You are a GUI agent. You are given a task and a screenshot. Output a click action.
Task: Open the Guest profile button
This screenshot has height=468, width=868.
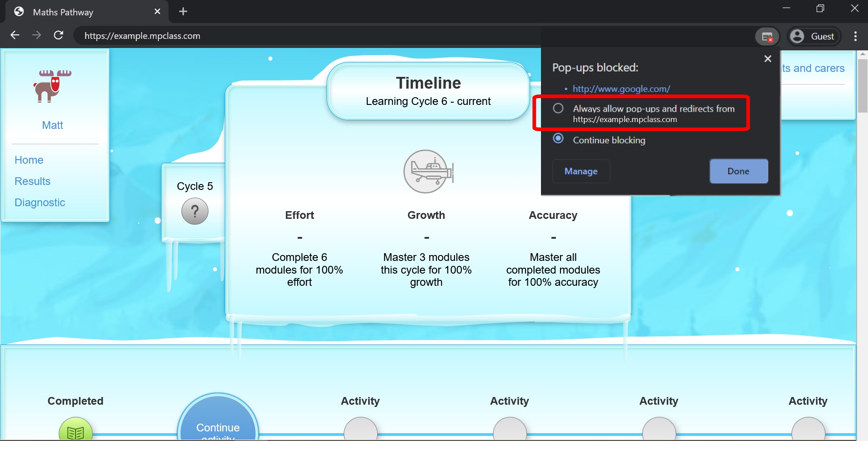tap(814, 37)
